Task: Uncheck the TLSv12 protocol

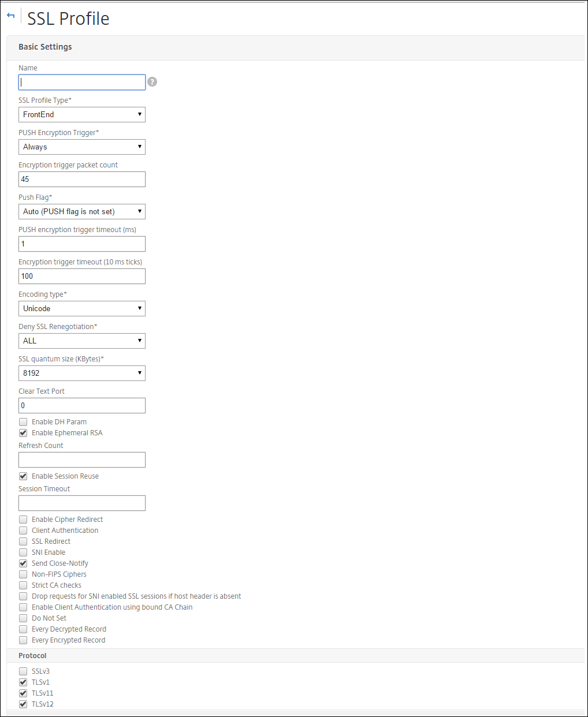Action: 23,704
